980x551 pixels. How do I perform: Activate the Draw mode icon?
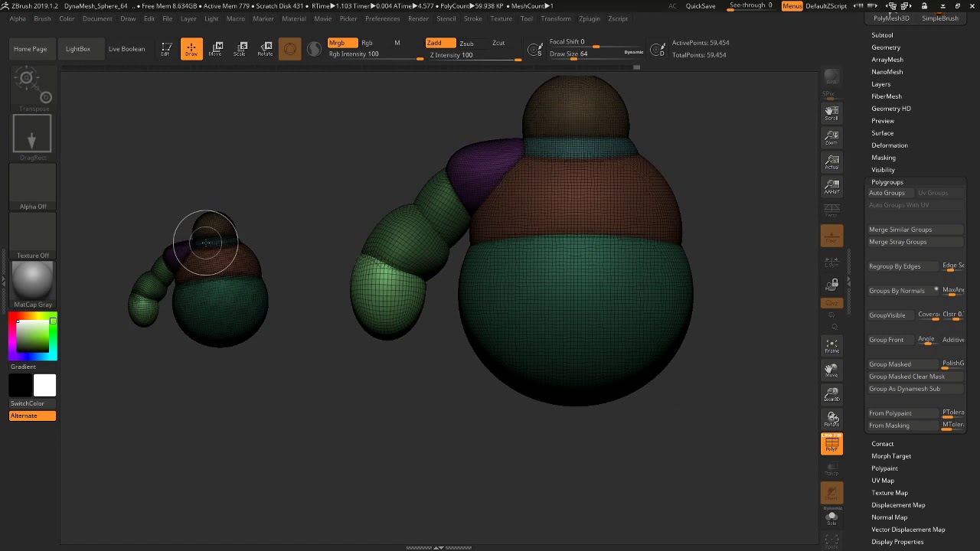[x=191, y=49]
